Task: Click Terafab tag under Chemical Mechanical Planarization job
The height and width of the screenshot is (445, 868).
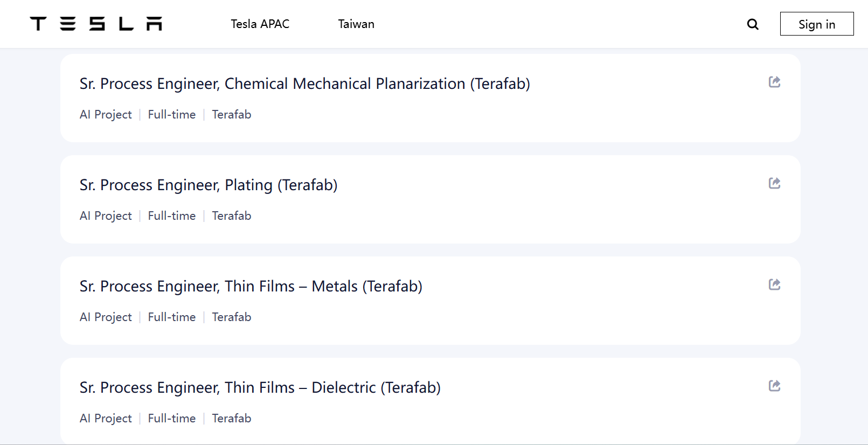Action: click(x=232, y=115)
